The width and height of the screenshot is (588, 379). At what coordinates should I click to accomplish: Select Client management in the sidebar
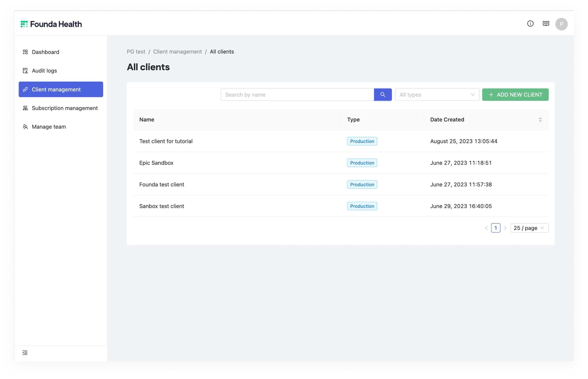pos(61,89)
